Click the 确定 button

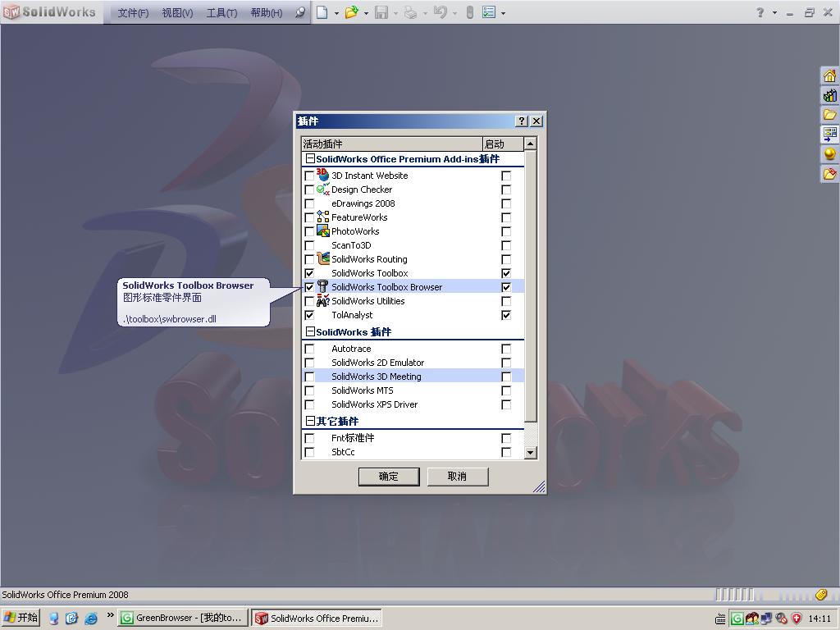point(388,477)
